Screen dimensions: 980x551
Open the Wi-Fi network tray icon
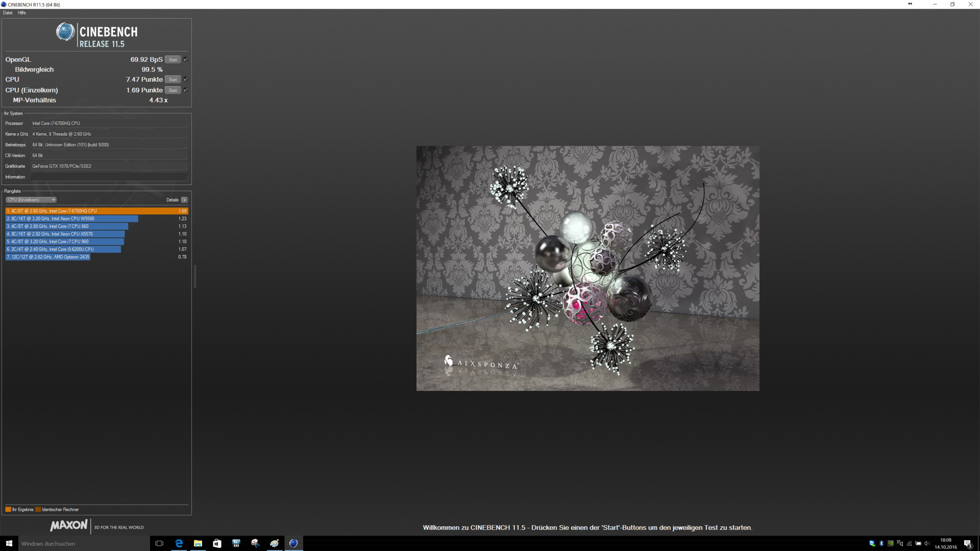click(909, 543)
